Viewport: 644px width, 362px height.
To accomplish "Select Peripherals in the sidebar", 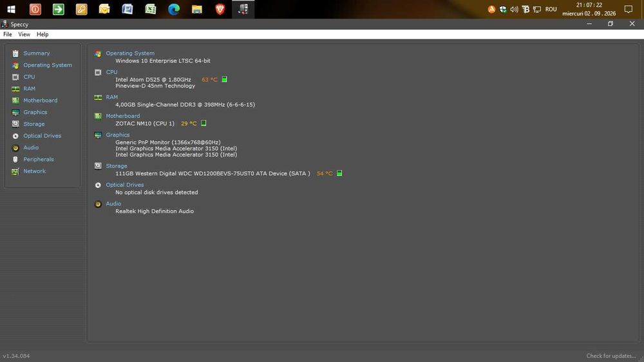I will 39,160.
